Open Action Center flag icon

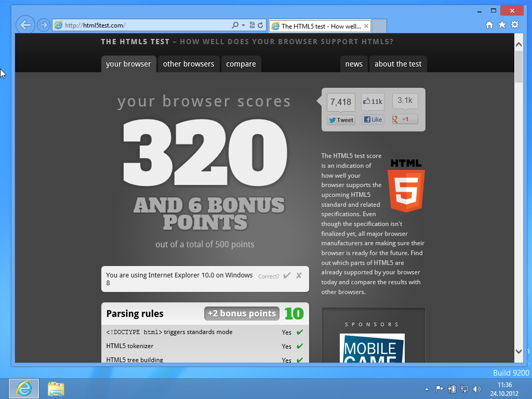(x=439, y=389)
